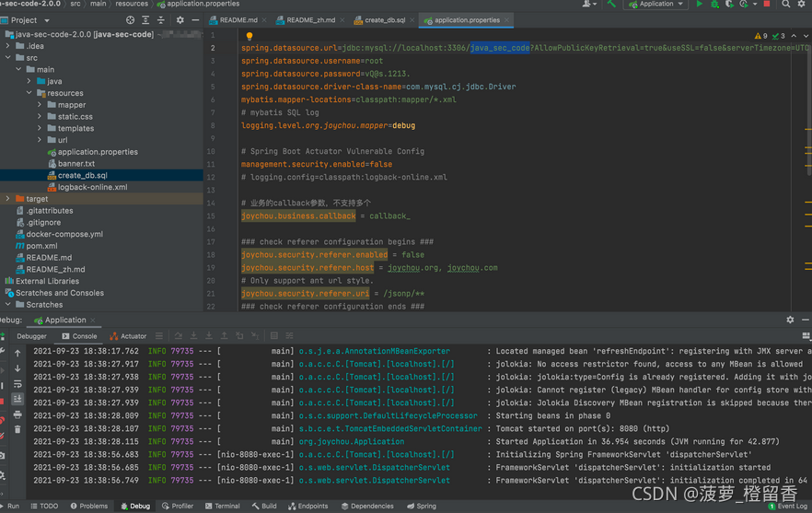Start debugging with the green bug icon

click(x=714, y=5)
